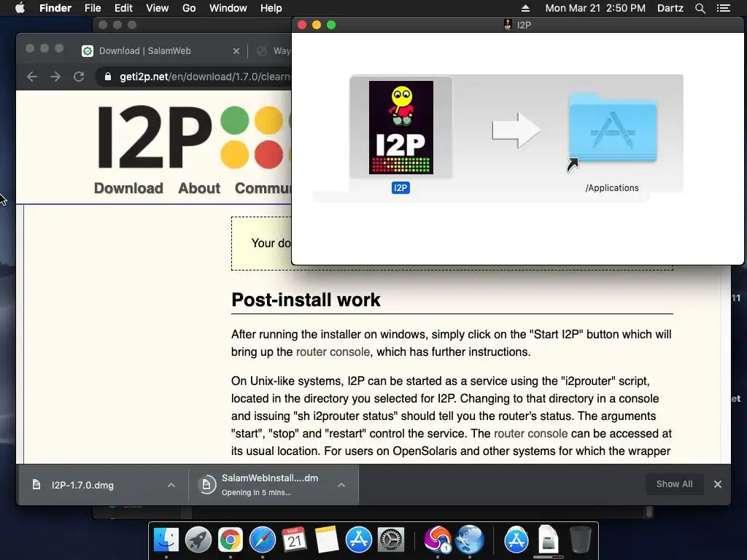Click the I2P label under app icon
Screen dimensions: 747x560
click(400, 187)
